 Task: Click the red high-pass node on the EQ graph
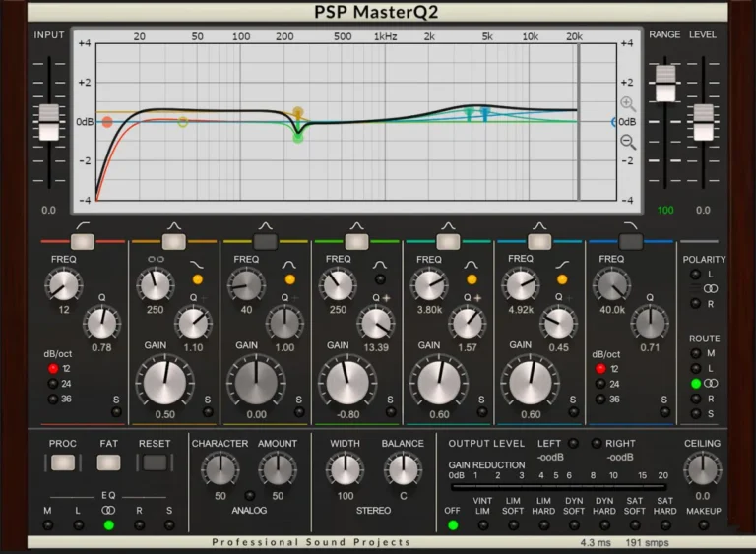tap(107, 122)
